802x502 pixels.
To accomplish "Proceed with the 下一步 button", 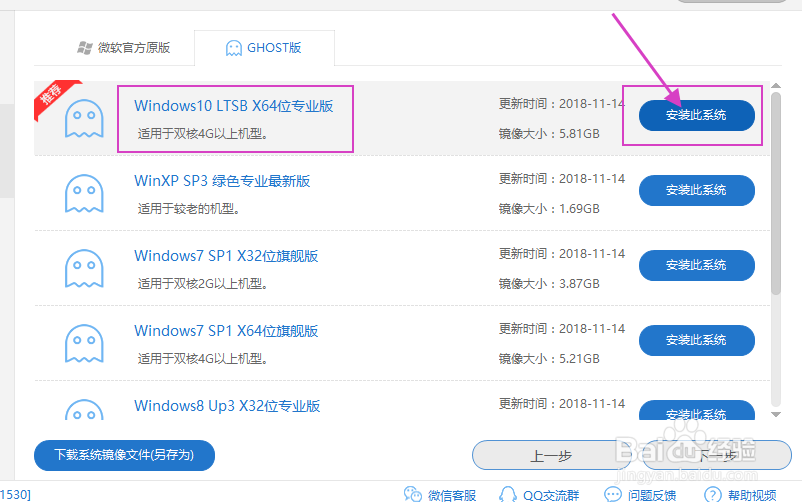I will click(x=717, y=455).
